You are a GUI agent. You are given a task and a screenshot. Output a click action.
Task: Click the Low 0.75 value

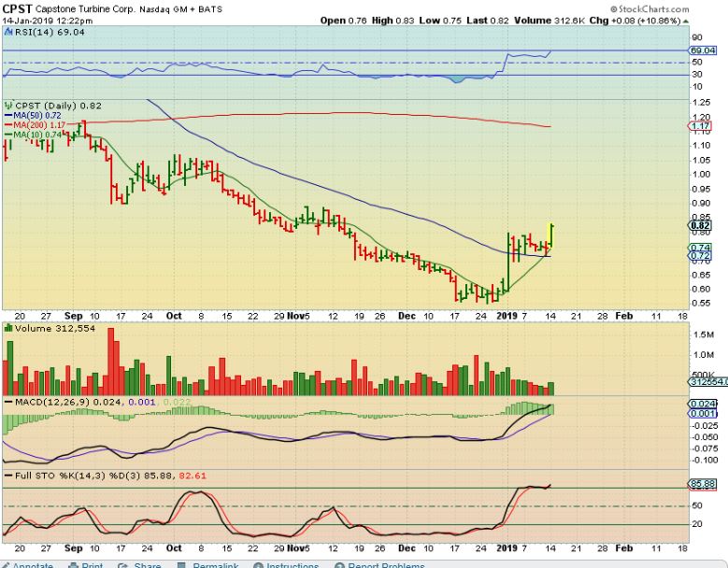440,21
